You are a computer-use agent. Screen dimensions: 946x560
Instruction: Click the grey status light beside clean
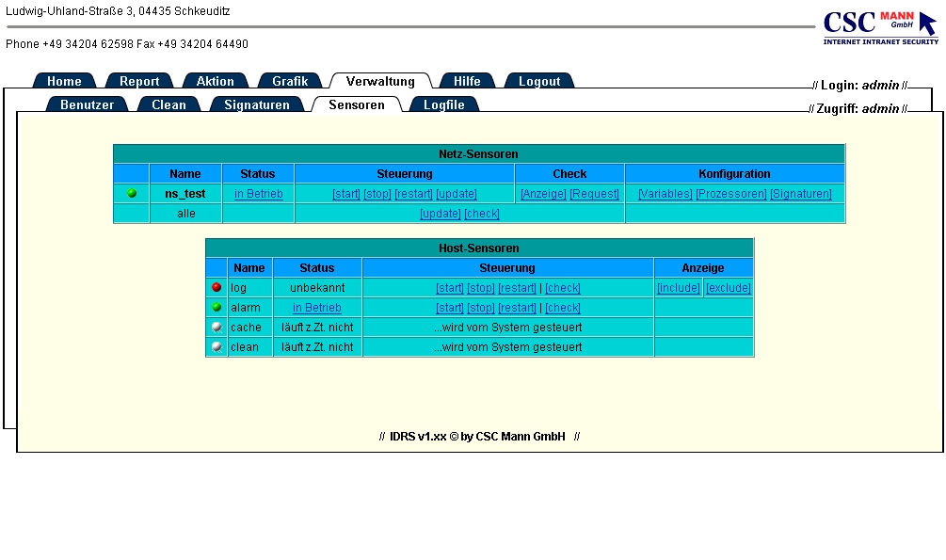[x=216, y=347]
